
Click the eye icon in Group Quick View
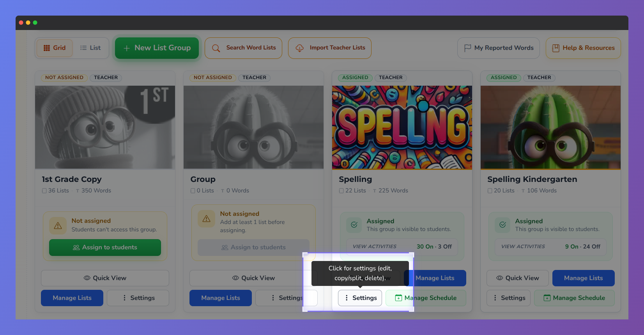(236, 278)
